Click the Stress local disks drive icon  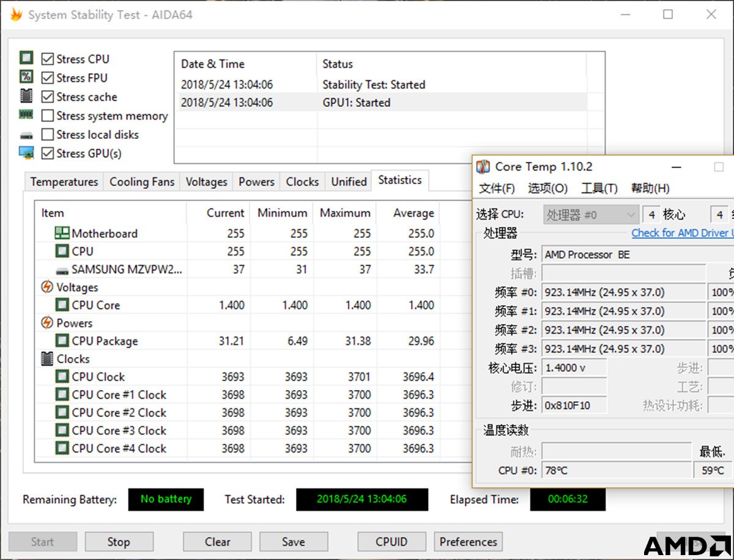pyautogui.click(x=26, y=134)
